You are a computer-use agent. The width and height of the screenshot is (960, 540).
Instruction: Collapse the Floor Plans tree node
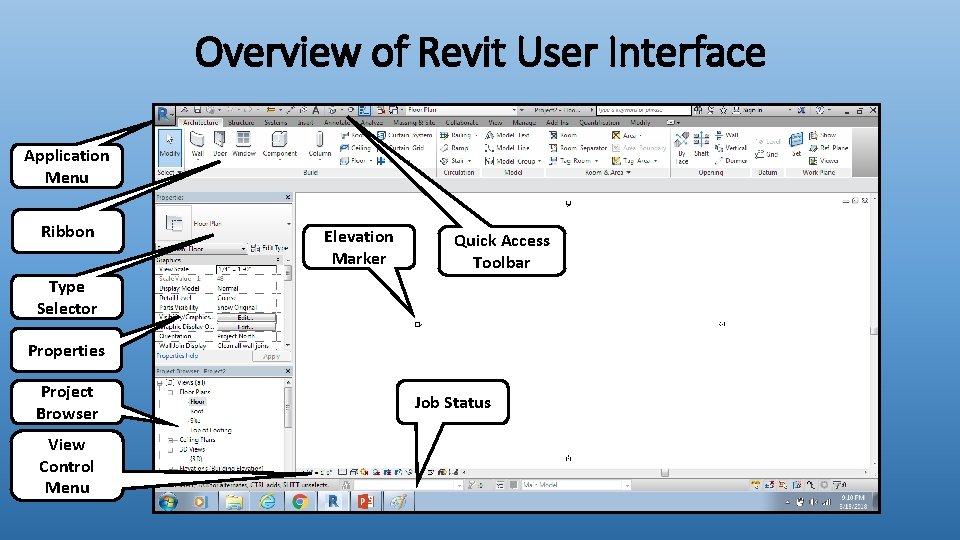tap(171, 392)
